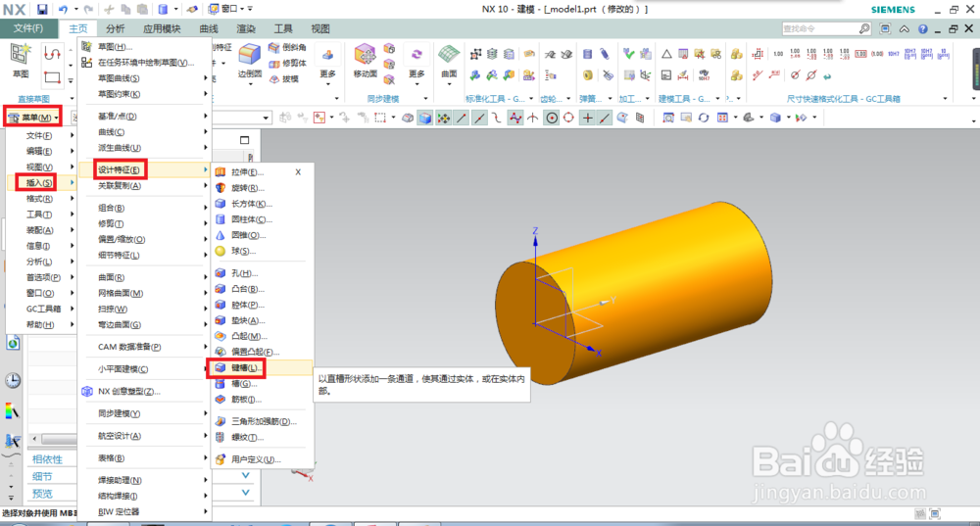Click the Fit view icon in toolbar
The width and height of the screenshot is (980, 526).
(668, 118)
